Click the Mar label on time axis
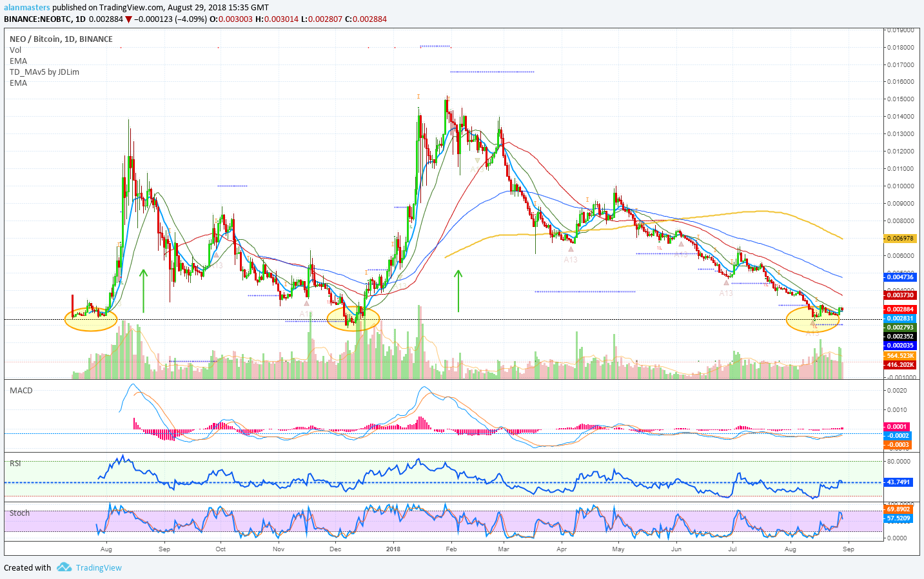Screen dimensions: 924x579 pyautogui.click(x=504, y=549)
